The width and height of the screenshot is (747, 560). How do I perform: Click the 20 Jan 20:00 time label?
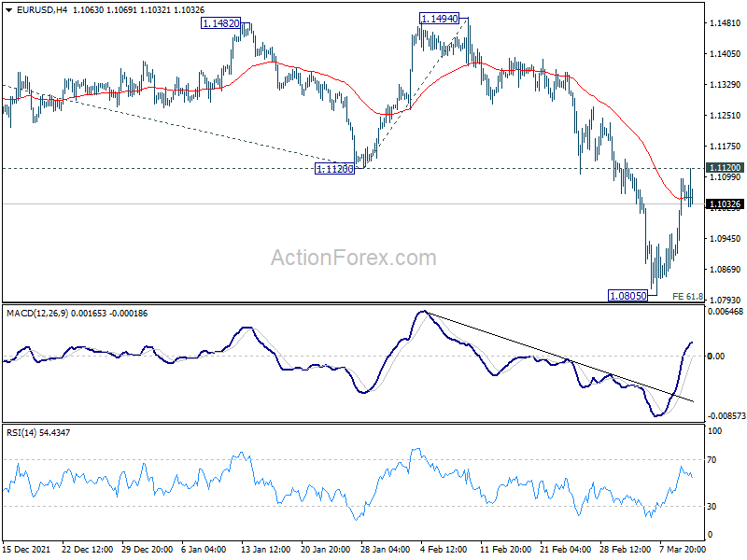pos(326,549)
